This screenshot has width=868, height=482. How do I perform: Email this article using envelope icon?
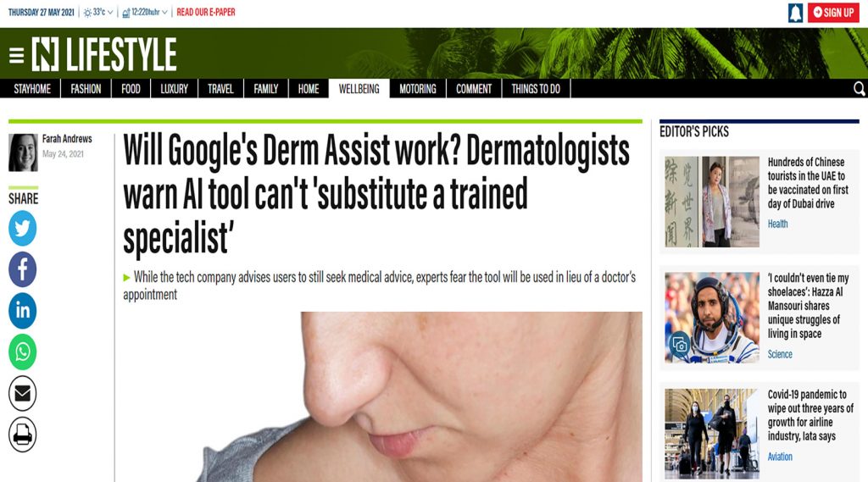click(x=23, y=393)
